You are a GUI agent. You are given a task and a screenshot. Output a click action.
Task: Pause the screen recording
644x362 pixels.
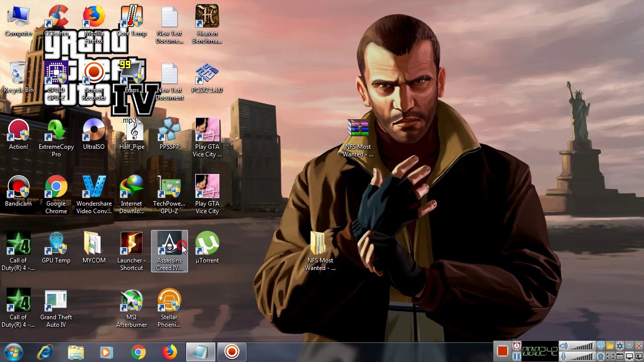(517, 356)
